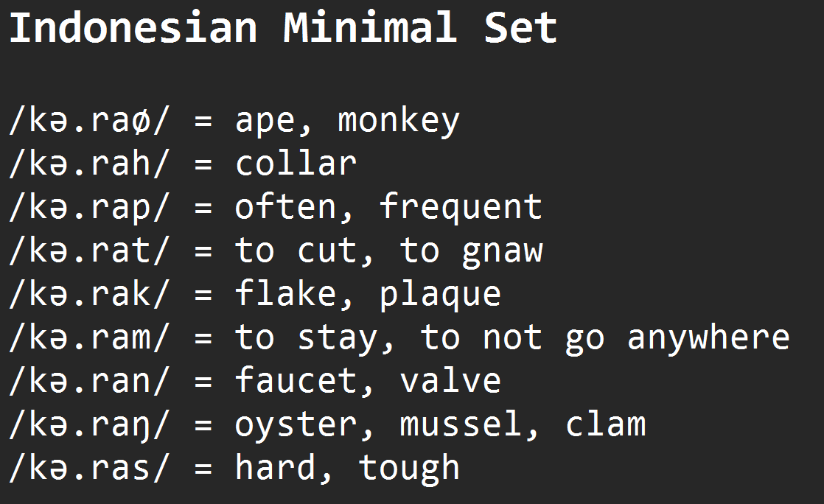Select the /kə.raø/ transcription
824x504 pixels.
pos(89,121)
